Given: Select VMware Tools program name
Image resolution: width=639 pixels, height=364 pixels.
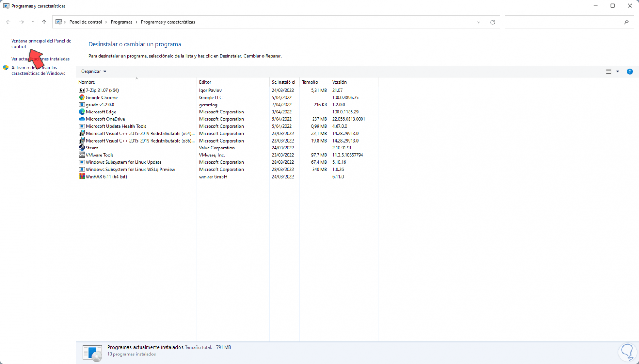Looking at the screenshot, I should click(x=100, y=155).
